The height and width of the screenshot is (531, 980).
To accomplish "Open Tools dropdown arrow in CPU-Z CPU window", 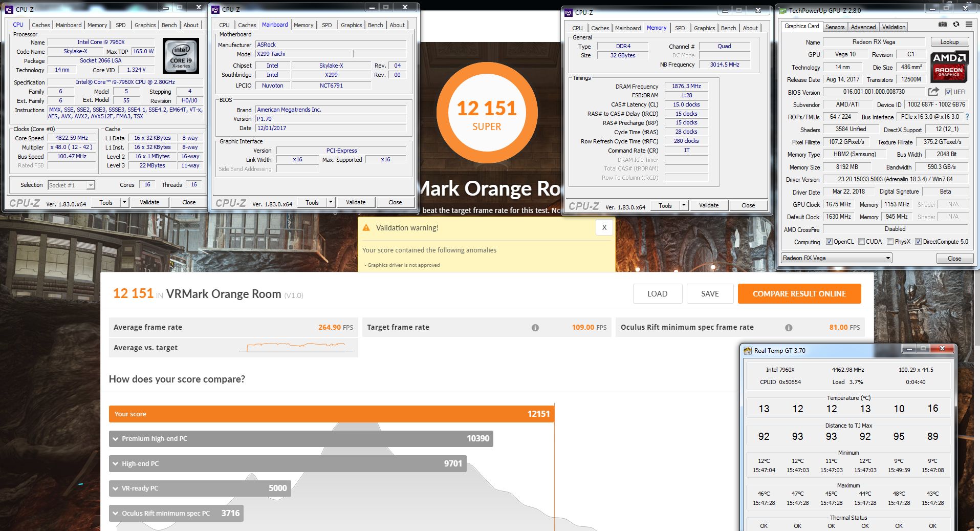I will 124,202.
